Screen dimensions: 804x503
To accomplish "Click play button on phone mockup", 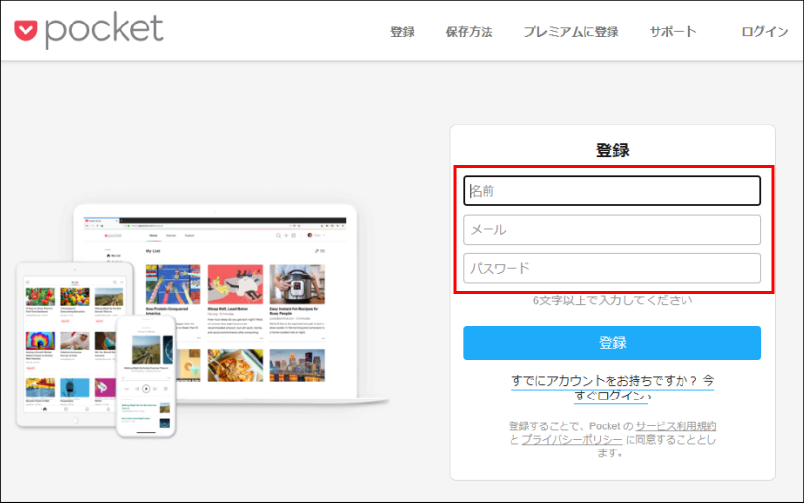I will 146,387.
